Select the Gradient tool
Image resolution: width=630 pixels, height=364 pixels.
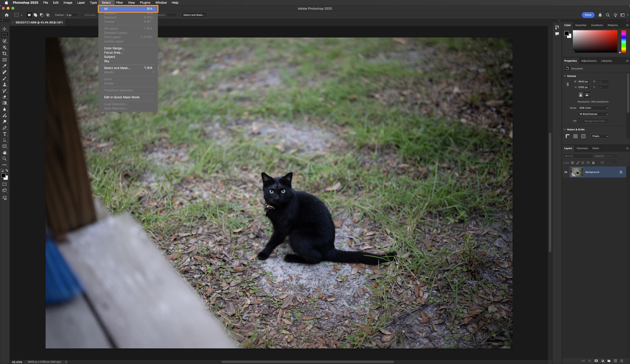tap(5, 103)
